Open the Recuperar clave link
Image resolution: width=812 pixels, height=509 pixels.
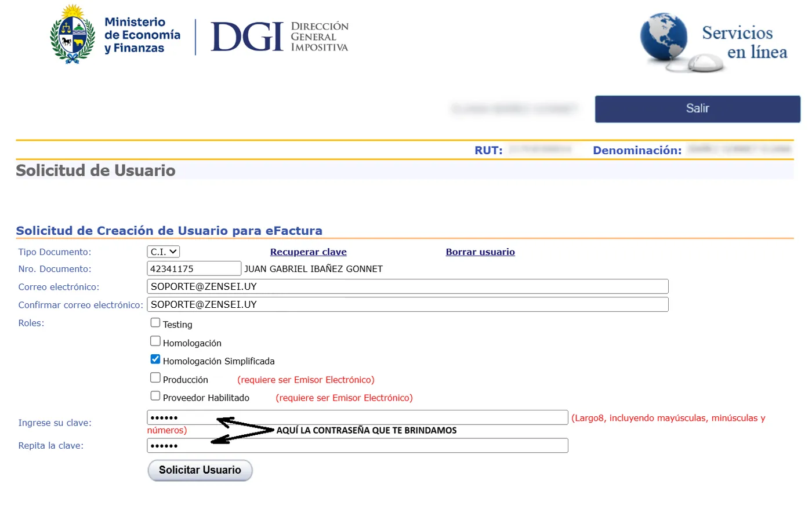pos(309,252)
